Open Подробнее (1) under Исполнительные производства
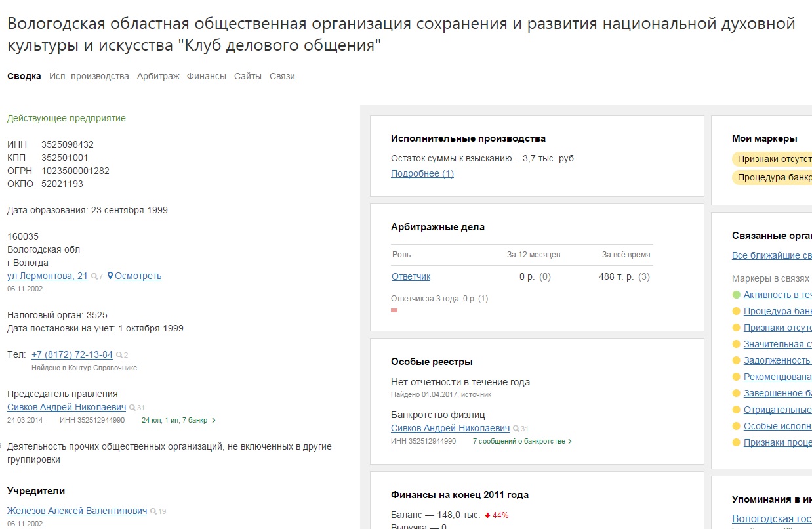The height and width of the screenshot is (529, 812). pos(422,173)
